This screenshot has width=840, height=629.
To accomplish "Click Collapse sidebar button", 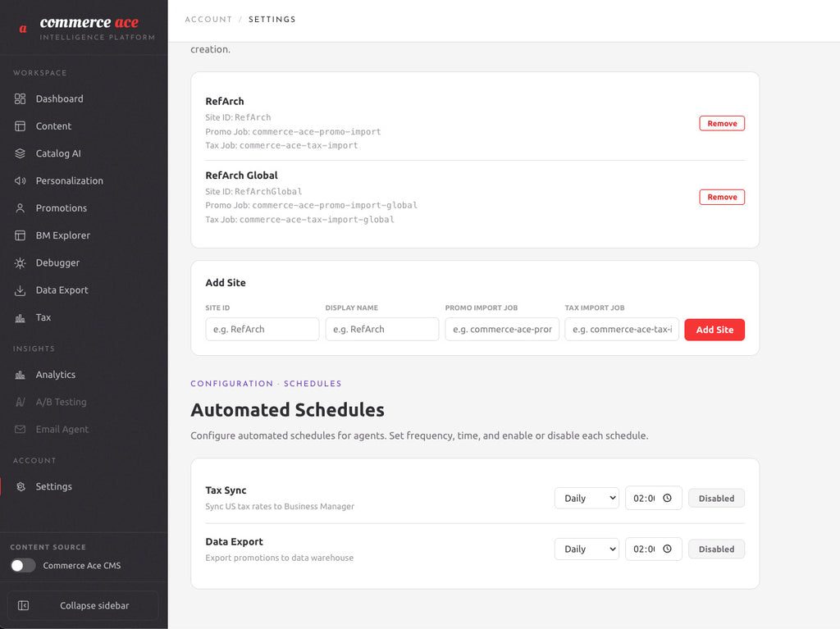I will pos(83,605).
